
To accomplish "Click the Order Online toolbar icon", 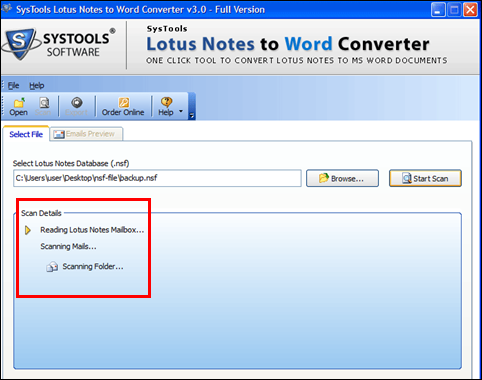I will (x=123, y=107).
